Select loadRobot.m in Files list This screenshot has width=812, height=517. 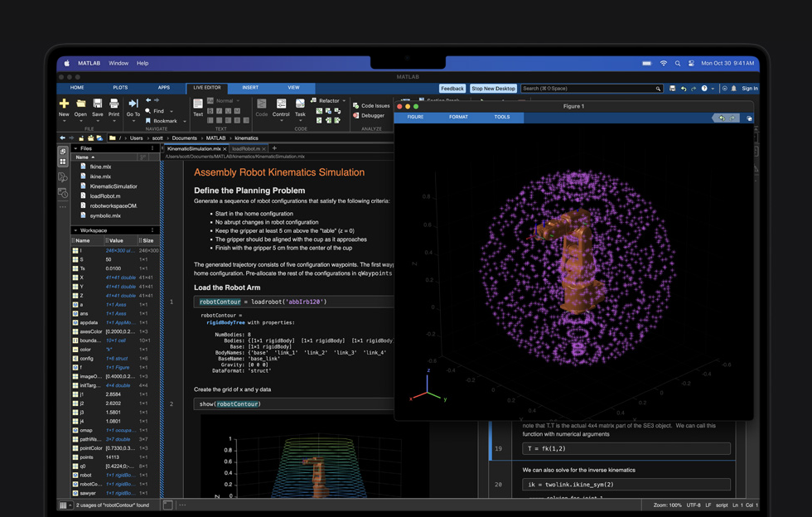(105, 196)
